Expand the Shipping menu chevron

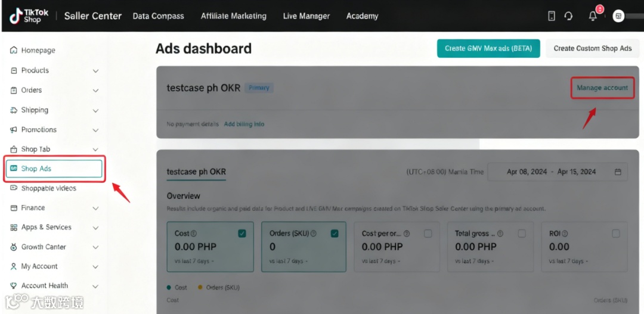click(95, 111)
